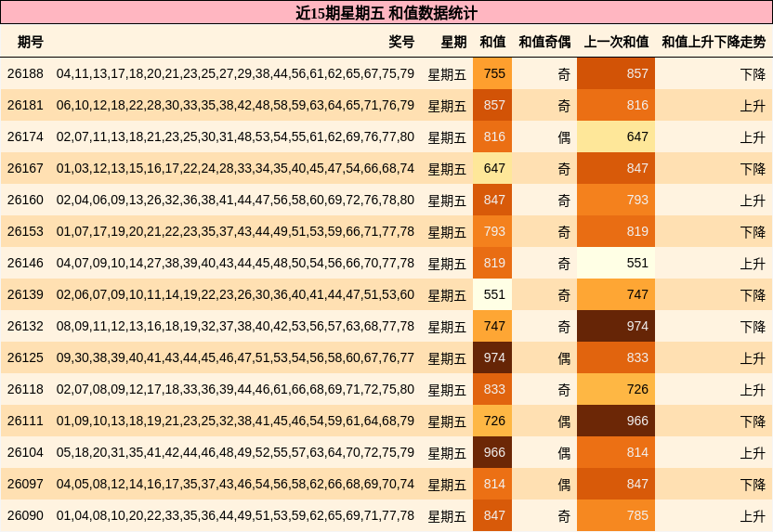Viewport: 773px width, 532px height.
Task: Select issue number 26111
Action: click(x=26, y=422)
